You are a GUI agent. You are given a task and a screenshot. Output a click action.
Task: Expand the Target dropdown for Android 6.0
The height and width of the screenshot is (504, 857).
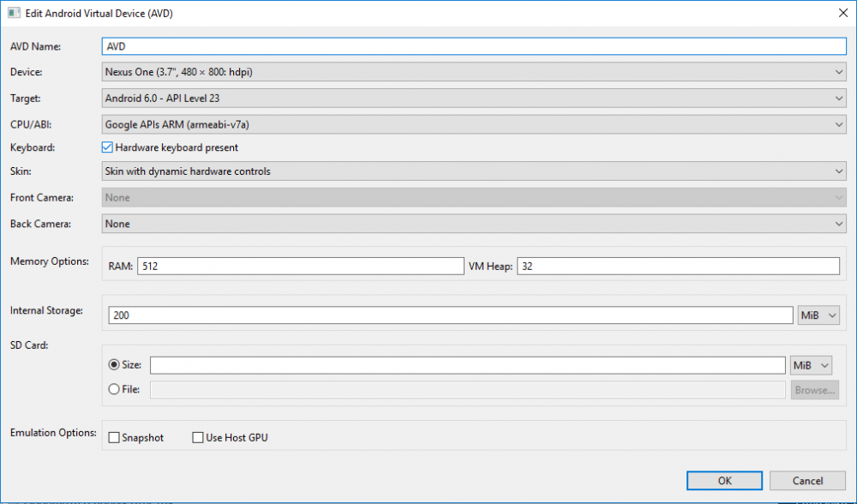pyautogui.click(x=474, y=99)
